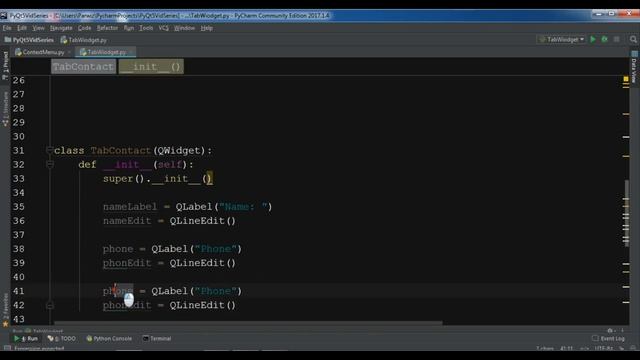The image size is (640, 360).
Task: Open the Project tool window from the left sidebar
Action: (5, 65)
